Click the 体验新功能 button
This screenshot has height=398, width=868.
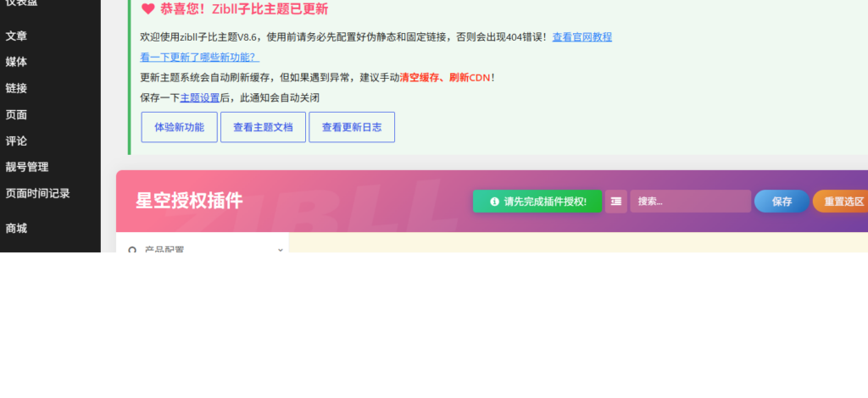(180, 127)
